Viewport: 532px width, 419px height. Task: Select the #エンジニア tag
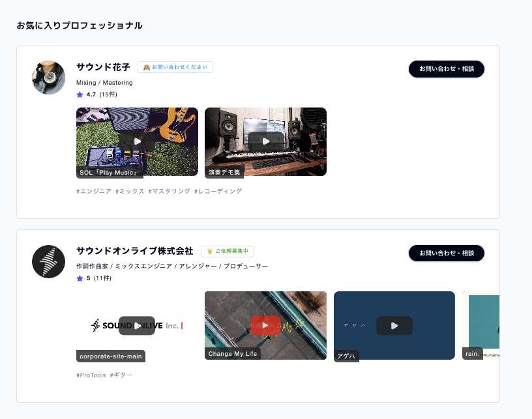(x=94, y=191)
